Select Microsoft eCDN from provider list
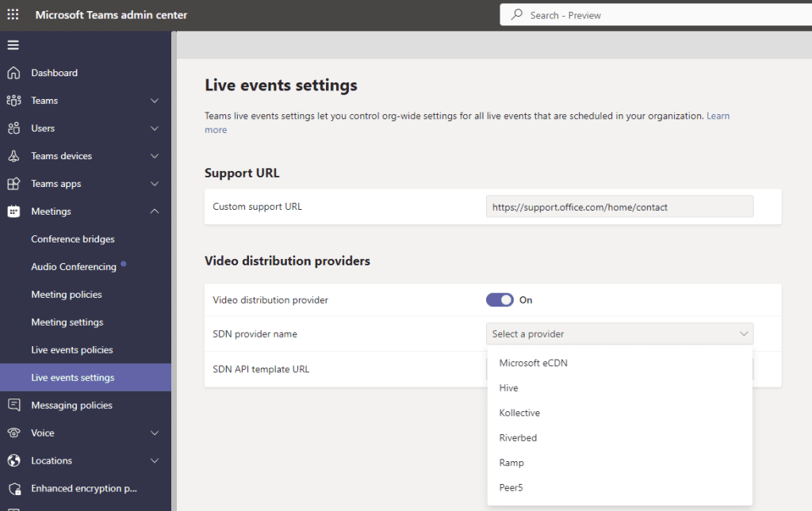Image resolution: width=812 pixels, height=511 pixels. pyautogui.click(x=534, y=363)
